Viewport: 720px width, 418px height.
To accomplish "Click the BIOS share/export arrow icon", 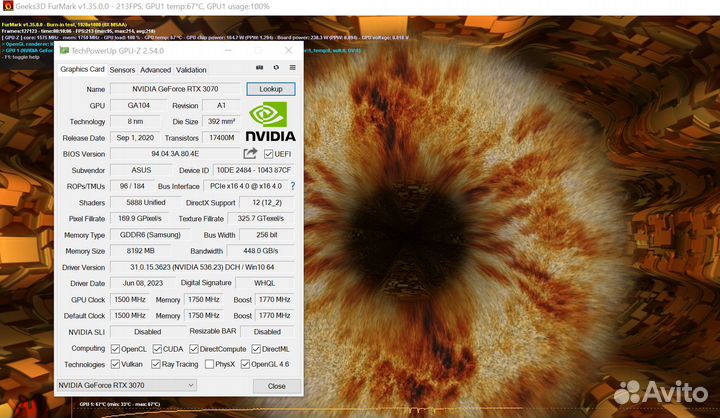I will point(250,153).
